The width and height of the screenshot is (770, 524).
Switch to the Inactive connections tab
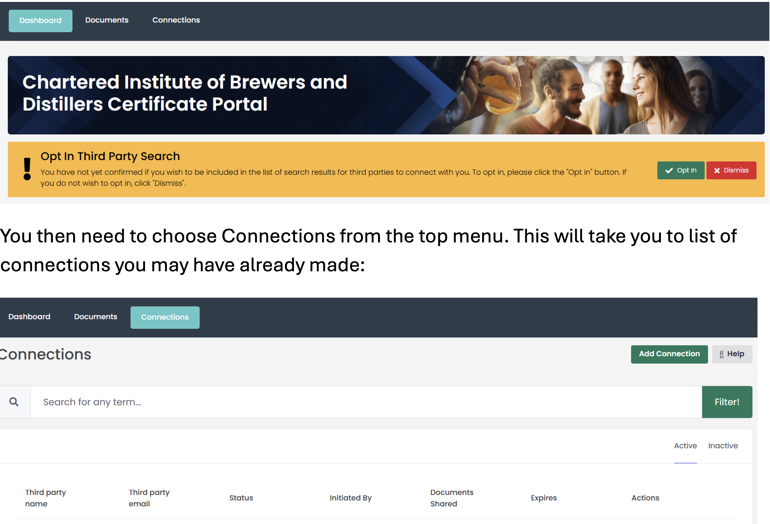click(x=723, y=446)
